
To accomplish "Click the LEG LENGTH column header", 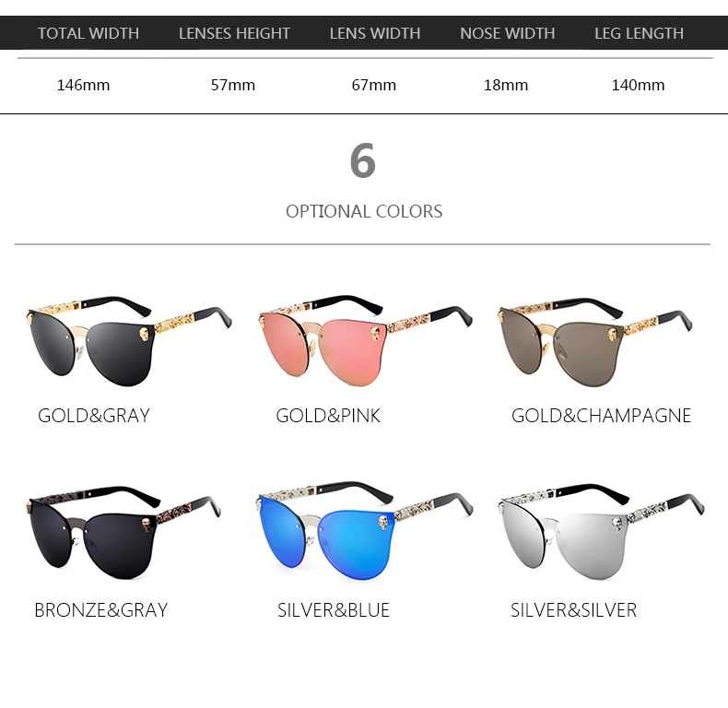I will 639,33.
